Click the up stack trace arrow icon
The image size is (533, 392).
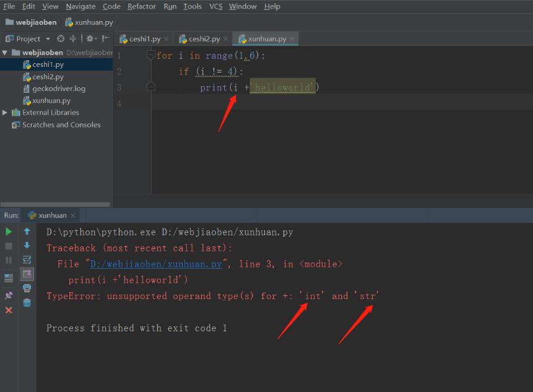pos(26,231)
